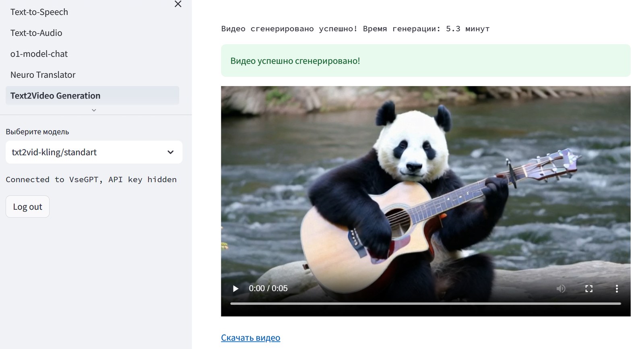Click the Выберите модель label
Image resolution: width=644 pixels, height=349 pixels.
[x=37, y=132]
